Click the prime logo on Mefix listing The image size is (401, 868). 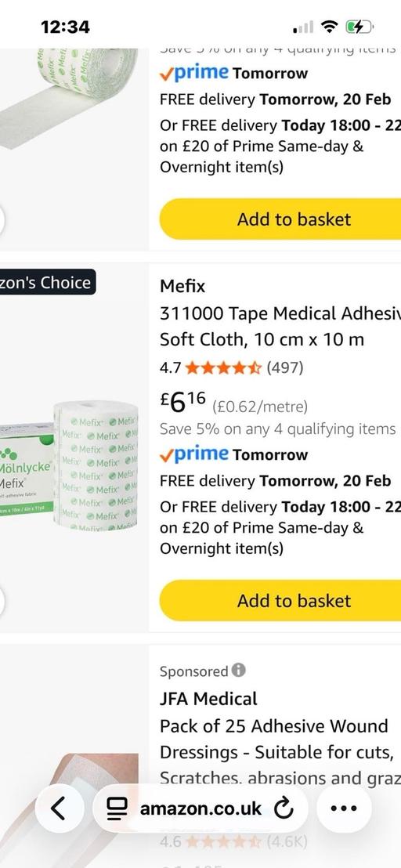point(194,454)
